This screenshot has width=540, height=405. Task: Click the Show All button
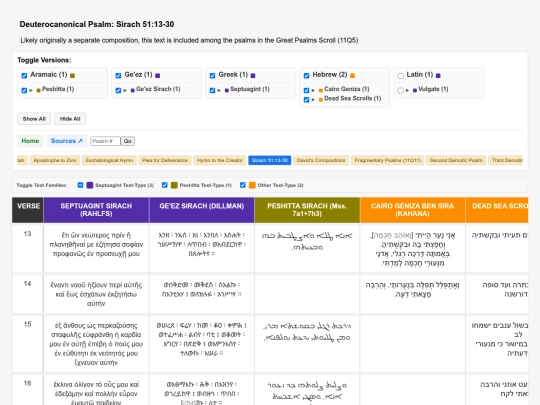34,119
